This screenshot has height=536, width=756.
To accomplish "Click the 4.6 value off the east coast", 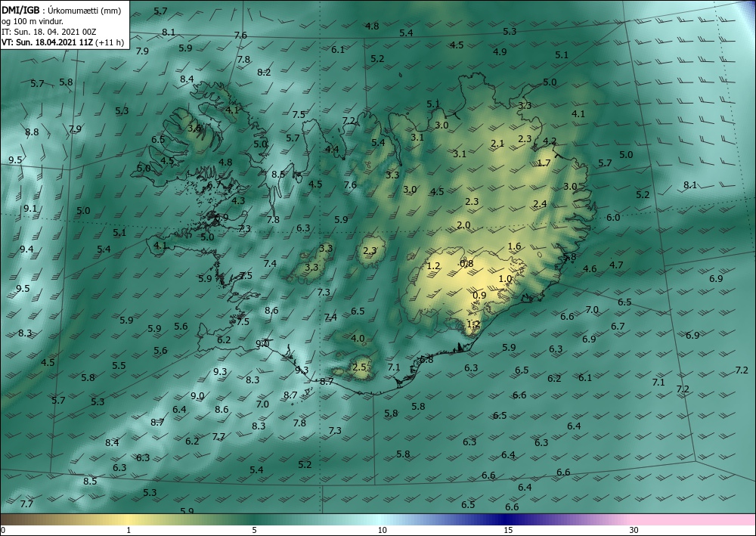I will pyautogui.click(x=590, y=269).
